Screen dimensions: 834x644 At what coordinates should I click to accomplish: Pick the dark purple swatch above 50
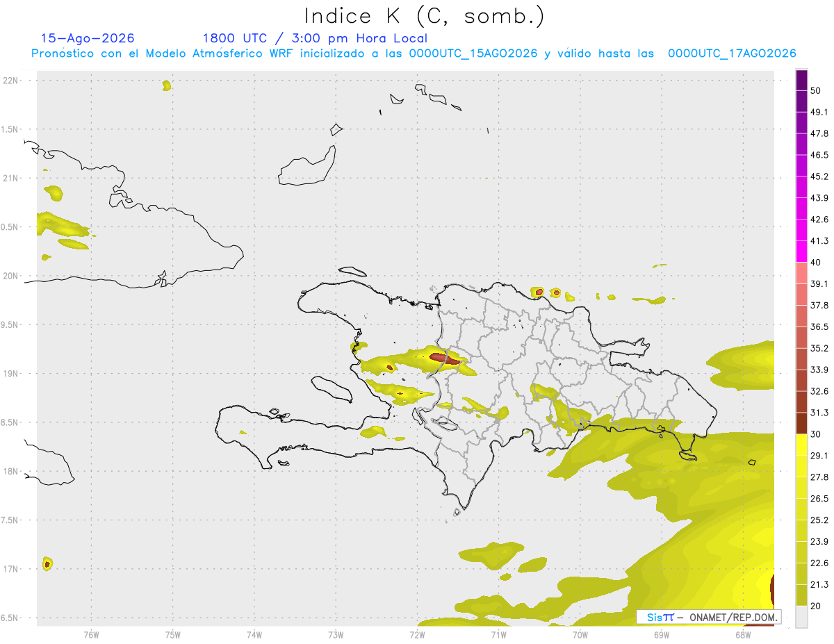pyautogui.click(x=801, y=80)
